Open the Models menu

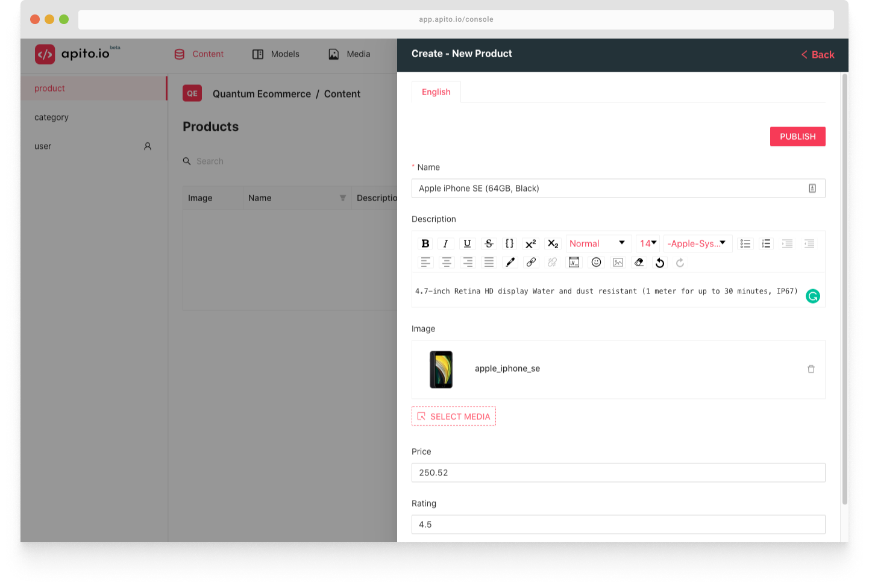(x=275, y=54)
